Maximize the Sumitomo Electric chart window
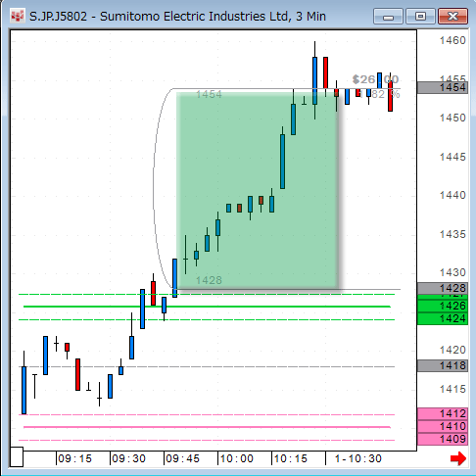This screenshot has width=476, height=476. click(420, 17)
